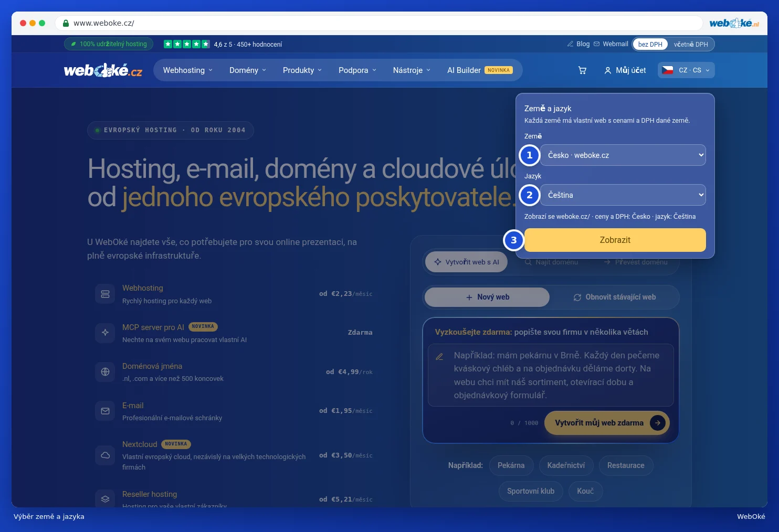
Task: Select the Vytvořit web s AI tab
Action: tap(466, 262)
